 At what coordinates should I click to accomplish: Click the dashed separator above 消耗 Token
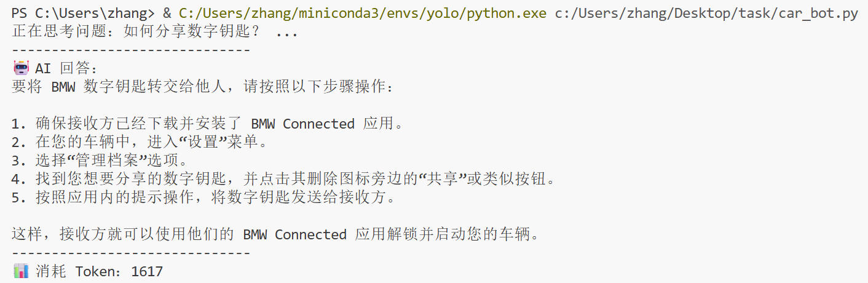point(130,253)
